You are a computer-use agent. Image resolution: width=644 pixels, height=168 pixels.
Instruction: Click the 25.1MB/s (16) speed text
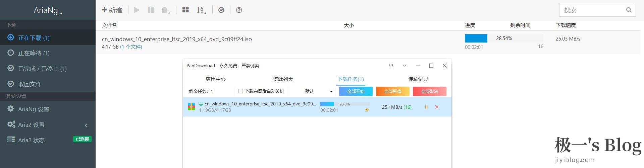(397, 107)
